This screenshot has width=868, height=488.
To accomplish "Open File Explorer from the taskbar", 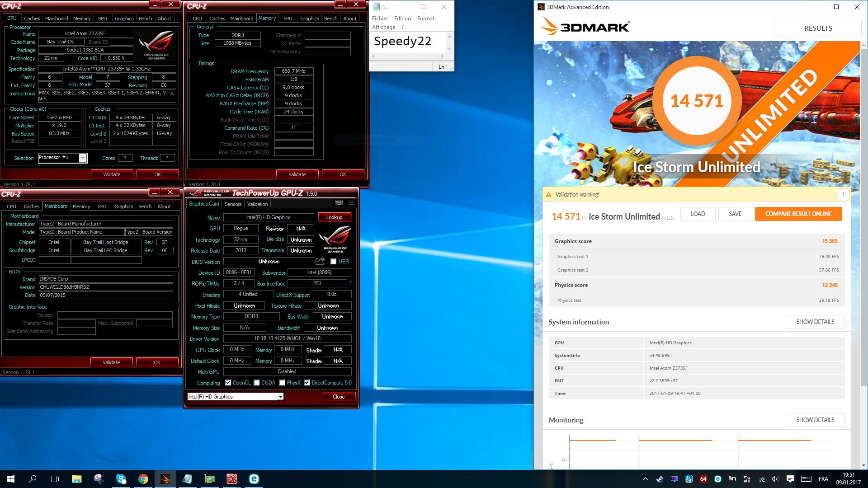I will [x=77, y=479].
